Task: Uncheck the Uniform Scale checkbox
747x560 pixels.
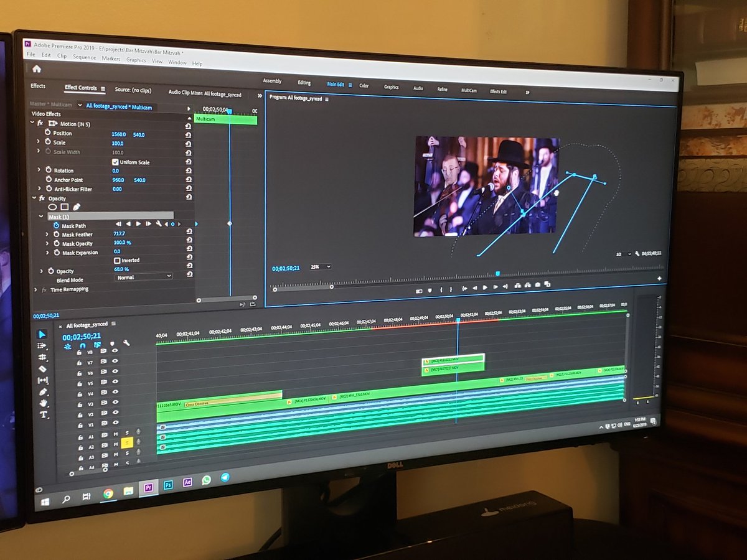Action: (x=115, y=162)
